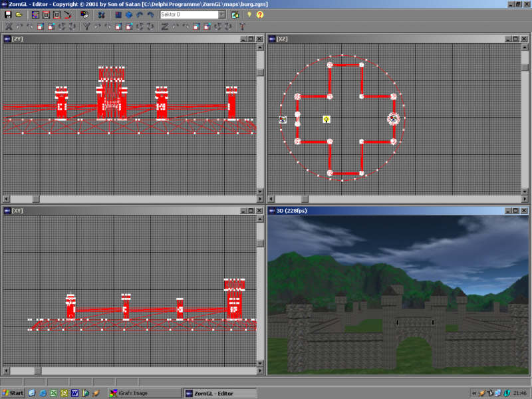The image size is (532, 399).
Task: Click the blue 3D cube toolbar icon
Action: pos(128,14)
